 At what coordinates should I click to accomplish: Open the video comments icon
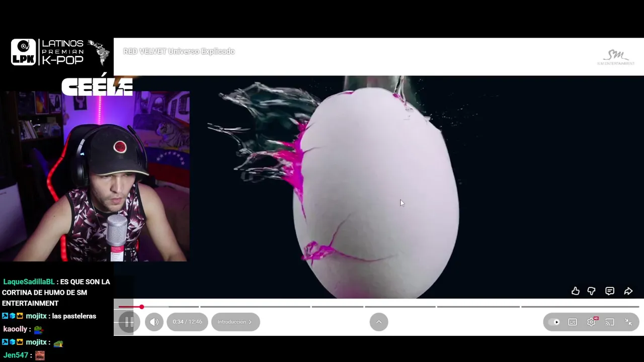(610, 291)
